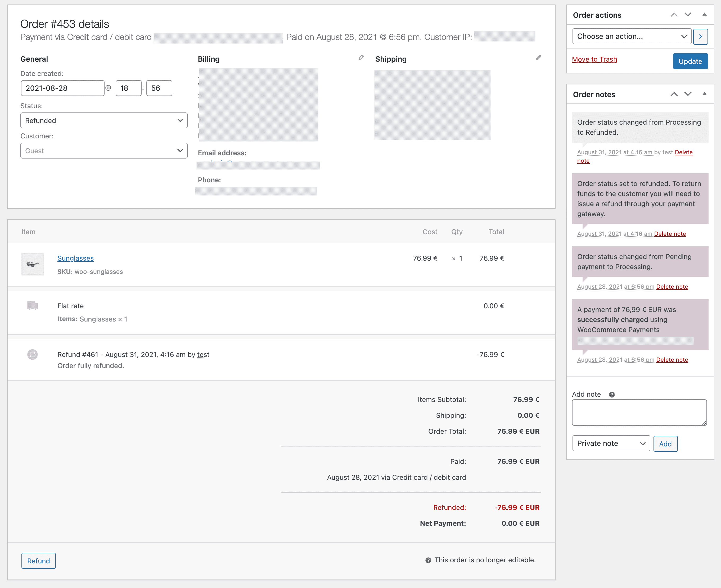Collapse the Order actions panel
The height and width of the screenshot is (588, 721).
point(704,15)
